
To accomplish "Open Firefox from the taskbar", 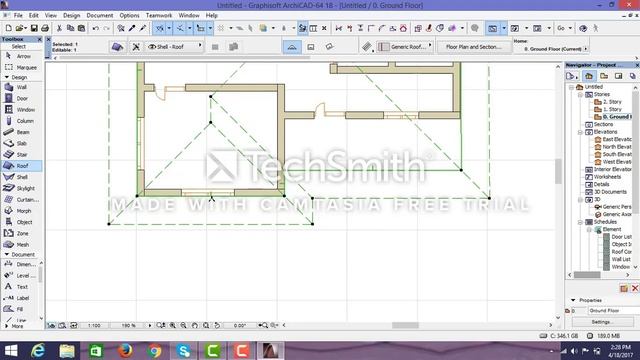I will [125, 351].
